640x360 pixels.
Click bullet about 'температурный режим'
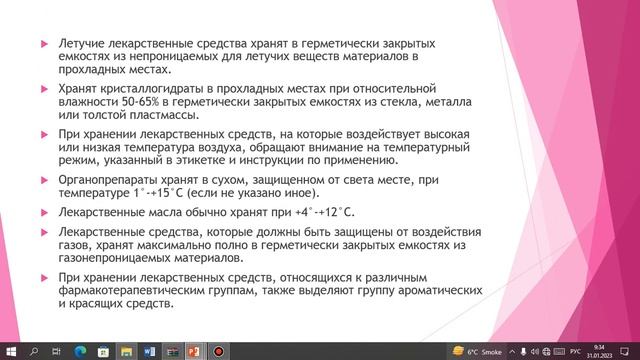[264, 147]
